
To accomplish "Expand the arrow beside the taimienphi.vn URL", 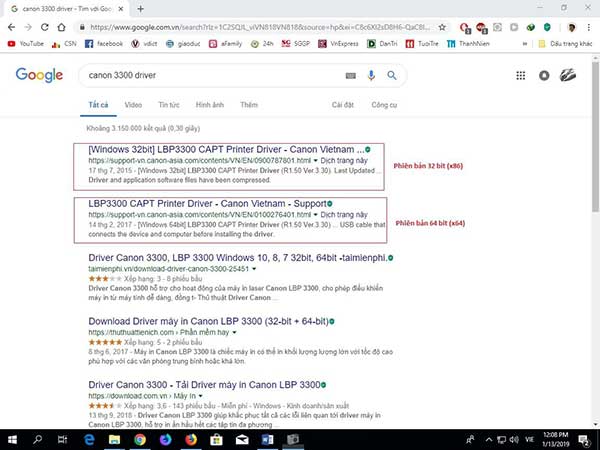I will pyautogui.click(x=254, y=269).
